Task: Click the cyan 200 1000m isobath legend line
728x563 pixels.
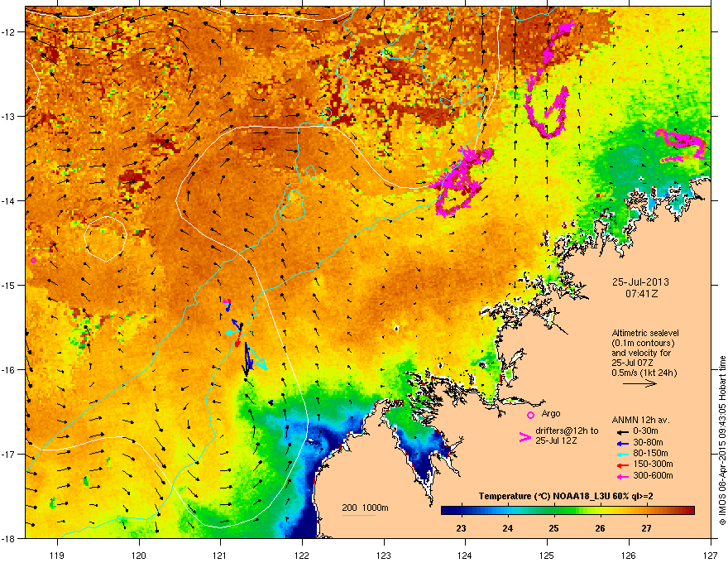Action: [358, 515]
